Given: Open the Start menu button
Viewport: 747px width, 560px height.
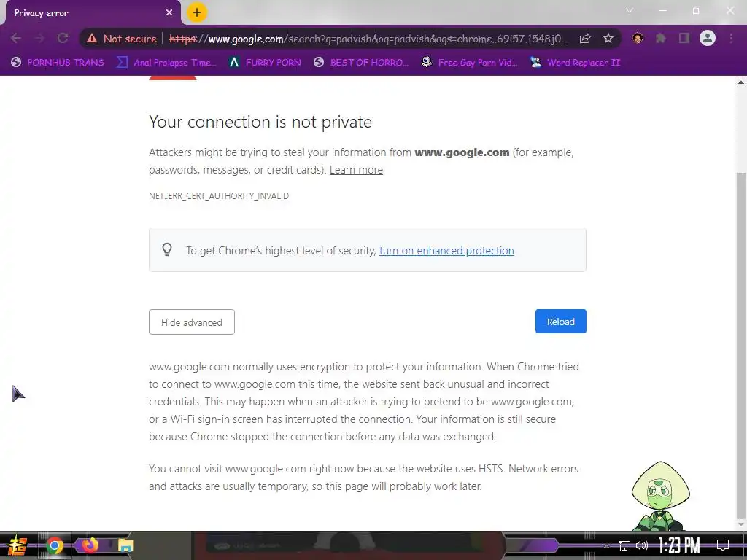Looking at the screenshot, I should [18, 545].
